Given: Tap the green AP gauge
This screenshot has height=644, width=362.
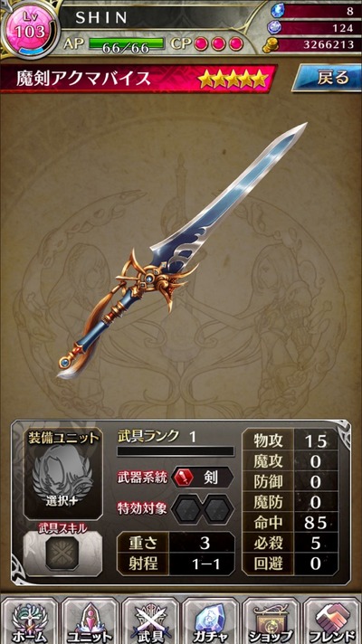Looking at the screenshot, I should 126,44.
